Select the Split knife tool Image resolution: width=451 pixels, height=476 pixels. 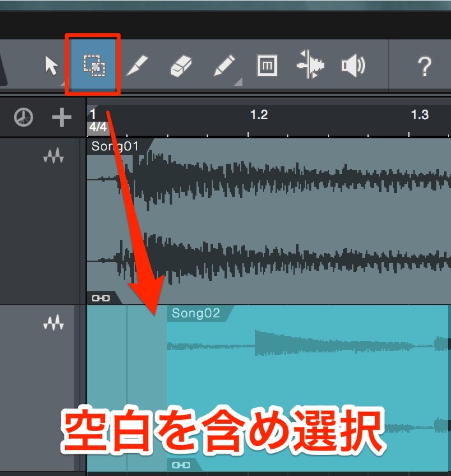click(x=137, y=65)
